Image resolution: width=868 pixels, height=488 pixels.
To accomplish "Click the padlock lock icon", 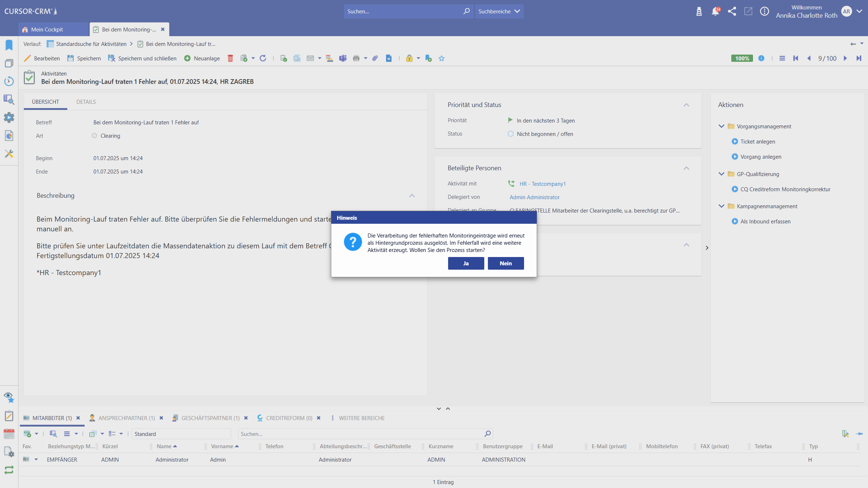I will 409,58.
